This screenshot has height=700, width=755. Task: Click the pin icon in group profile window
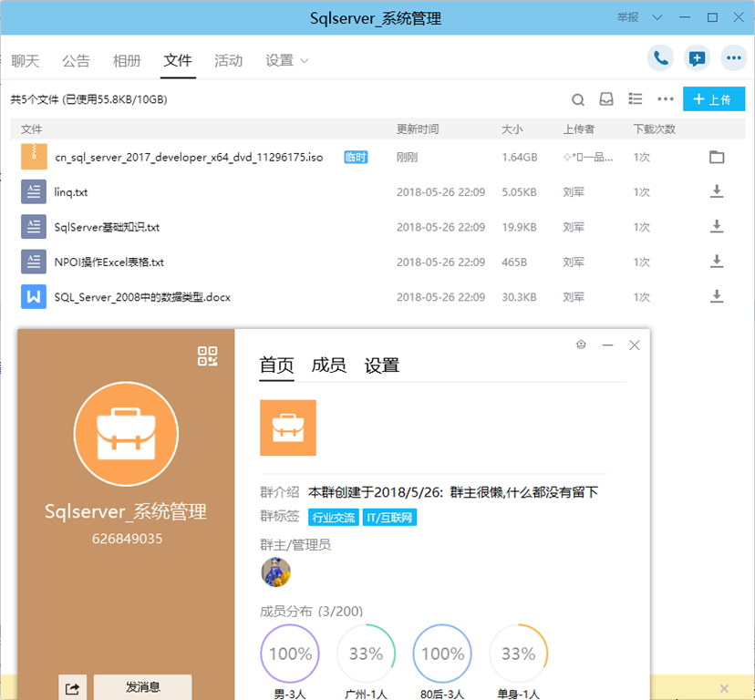581,345
